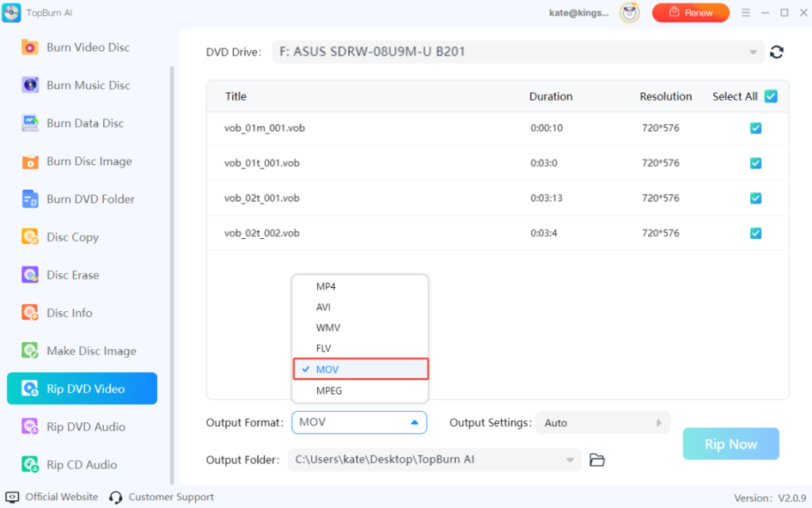Uncheck the vob_02t_002.vob checkbox
Screen dimensions: 812x508
click(756, 233)
